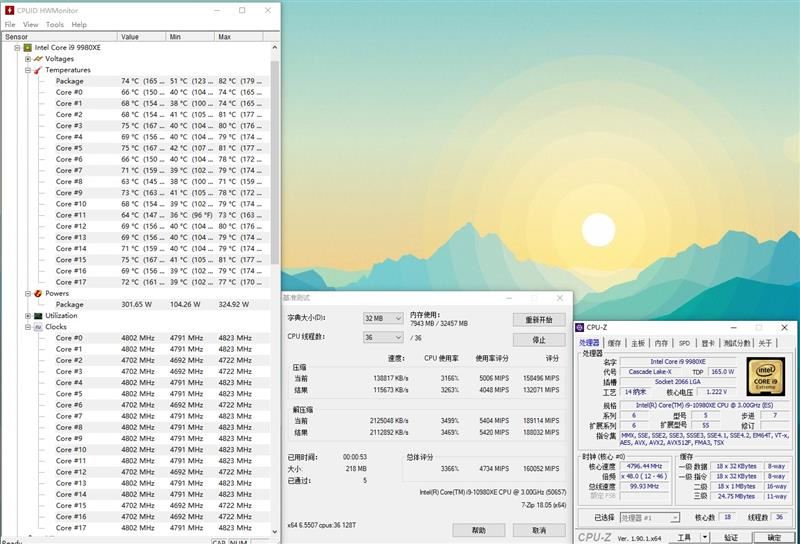
Task: Switch to the 主板 tab in CPU-Z
Action: [x=638, y=343]
